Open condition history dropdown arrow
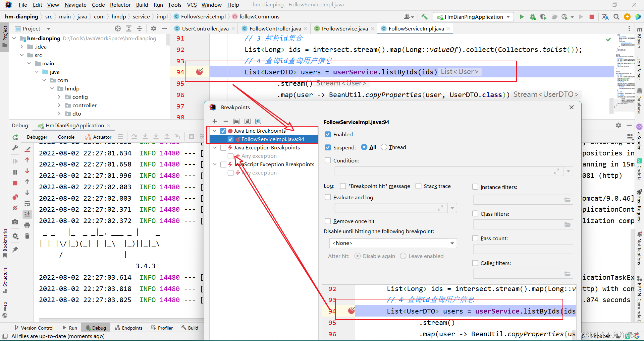Image resolution: width=644 pixels, height=341 pixels. tap(568, 171)
